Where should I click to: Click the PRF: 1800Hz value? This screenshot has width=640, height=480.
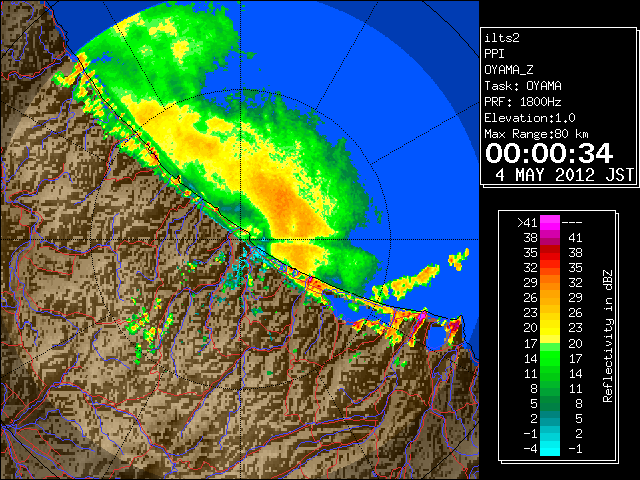[523, 102]
